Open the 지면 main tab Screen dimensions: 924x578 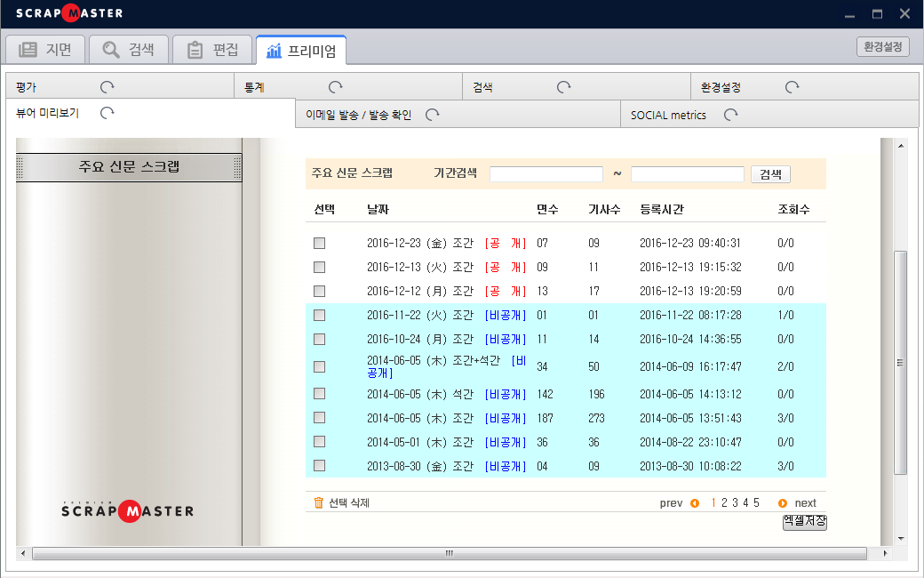[x=45, y=50]
